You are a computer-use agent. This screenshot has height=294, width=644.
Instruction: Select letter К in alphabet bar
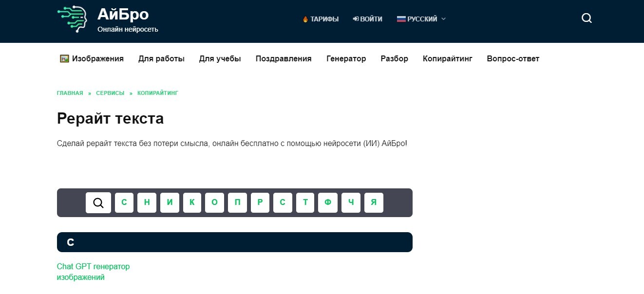[x=192, y=203]
